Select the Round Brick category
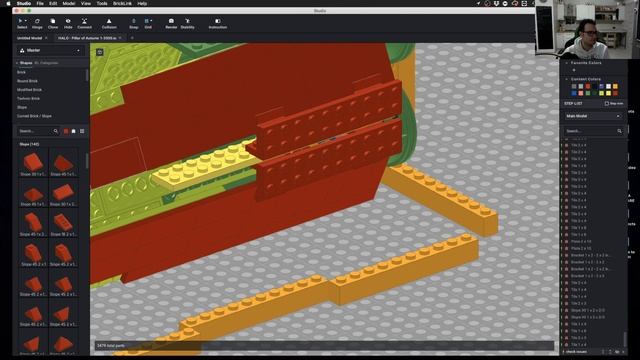 27,81
